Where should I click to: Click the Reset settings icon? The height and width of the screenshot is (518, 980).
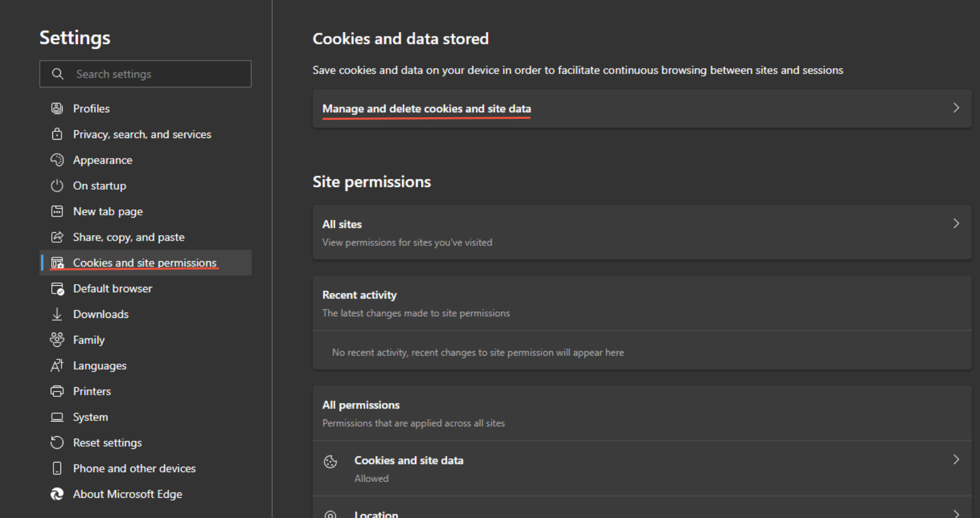pyautogui.click(x=57, y=442)
